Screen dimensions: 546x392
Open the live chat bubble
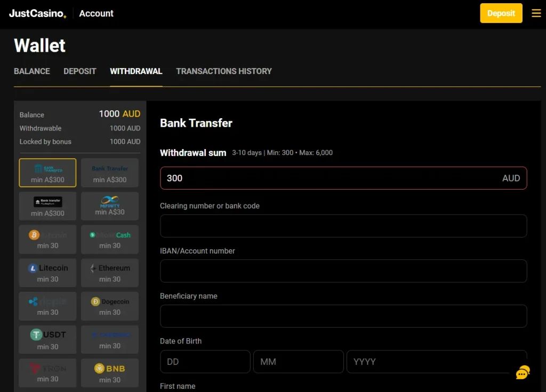tap(523, 372)
